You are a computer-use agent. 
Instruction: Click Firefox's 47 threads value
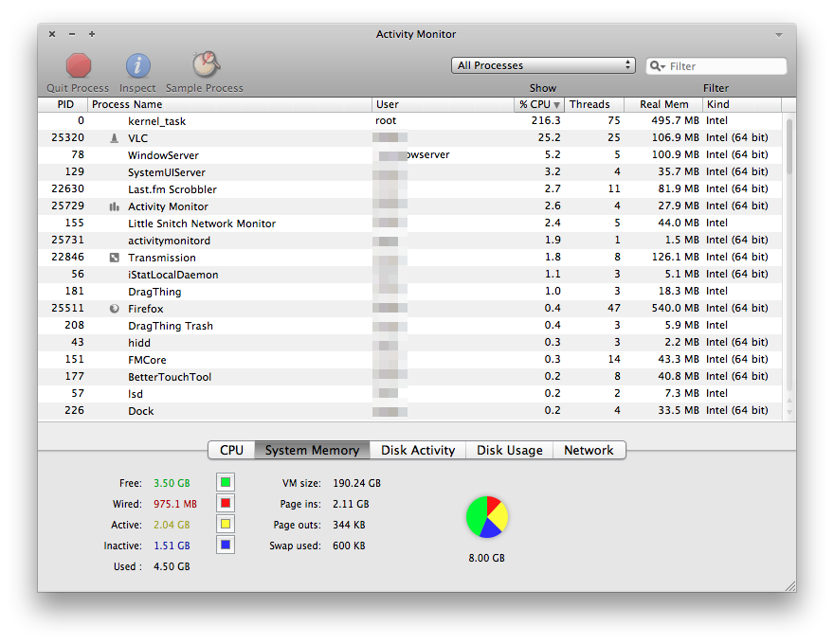614,308
